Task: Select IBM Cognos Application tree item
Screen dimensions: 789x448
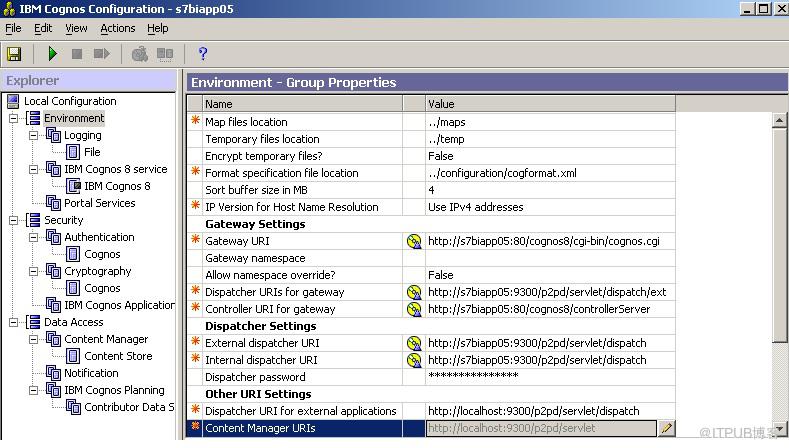Action: click(119, 305)
